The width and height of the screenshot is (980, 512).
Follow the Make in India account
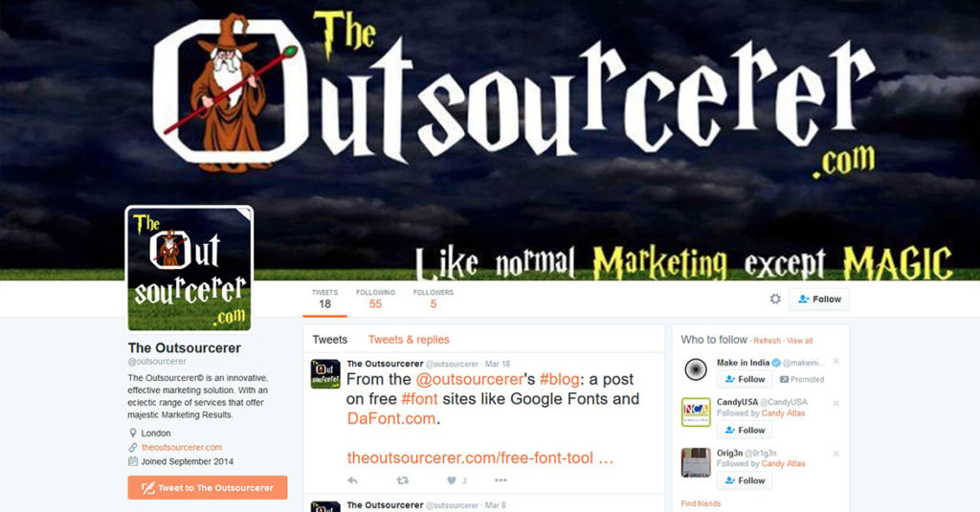[x=745, y=380]
